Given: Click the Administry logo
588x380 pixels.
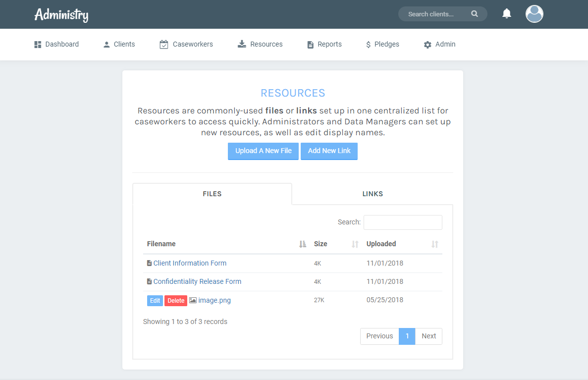Looking at the screenshot, I should tap(61, 14).
